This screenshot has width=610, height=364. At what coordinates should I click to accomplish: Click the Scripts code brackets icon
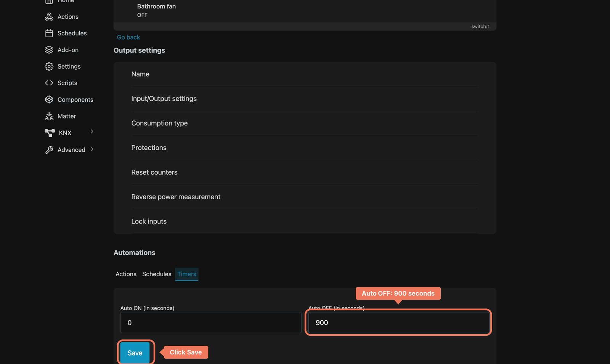49,83
